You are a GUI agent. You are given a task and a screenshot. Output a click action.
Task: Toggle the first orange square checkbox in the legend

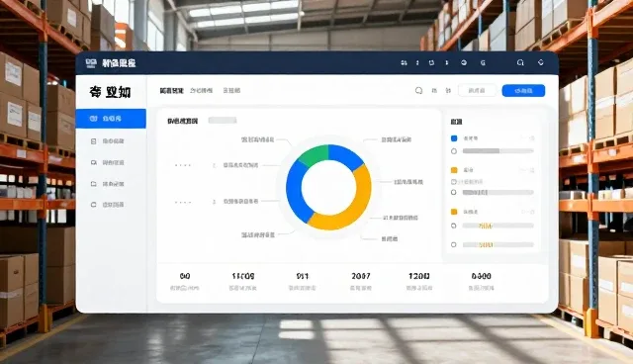tap(454, 170)
